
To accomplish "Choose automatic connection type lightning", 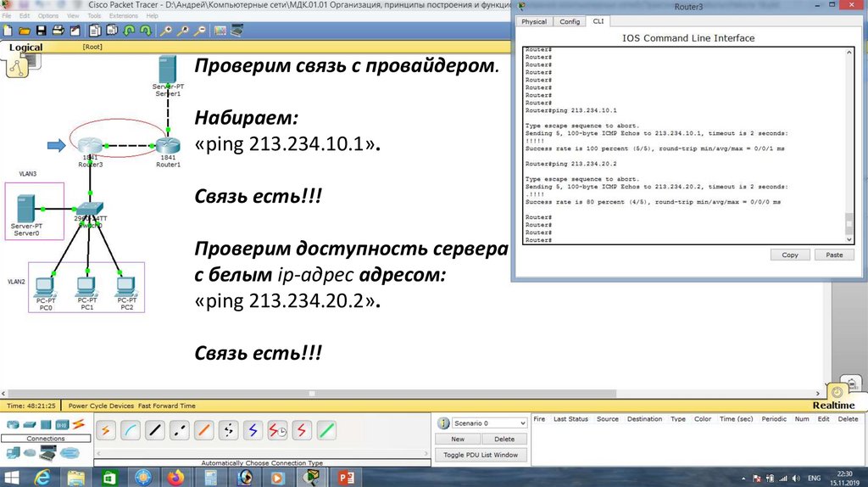I will [x=106, y=430].
